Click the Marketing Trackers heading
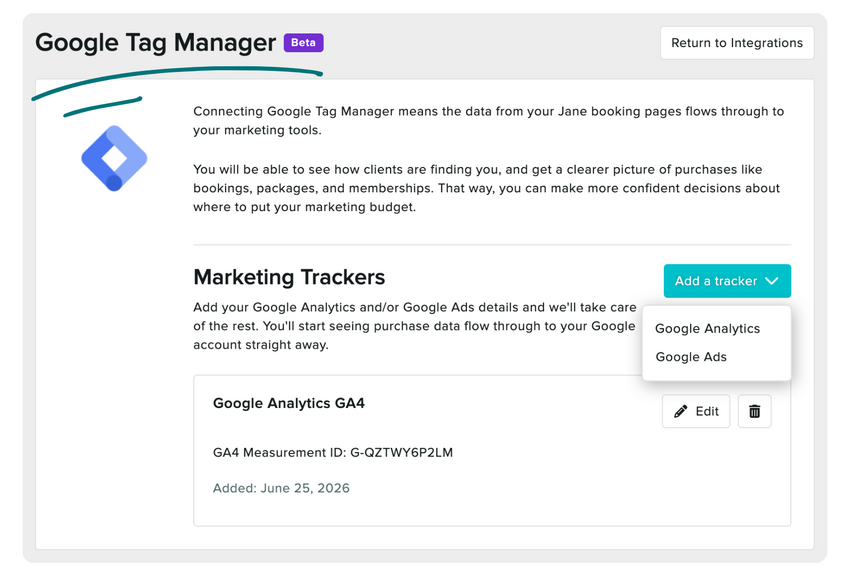This screenshot has height=576, width=850. click(289, 277)
